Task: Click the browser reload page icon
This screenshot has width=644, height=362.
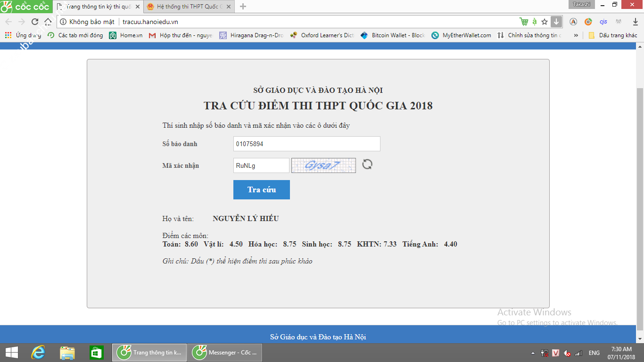Action: [x=34, y=22]
